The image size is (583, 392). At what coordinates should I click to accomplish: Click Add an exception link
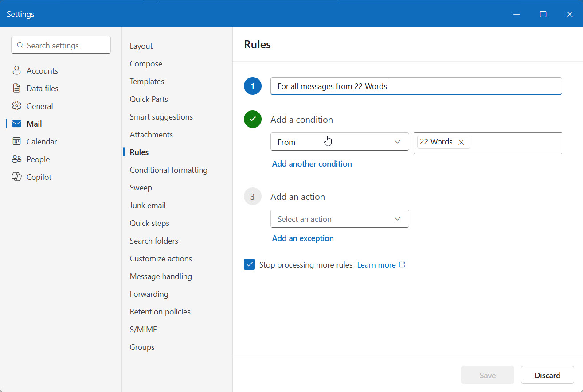point(303,238)
